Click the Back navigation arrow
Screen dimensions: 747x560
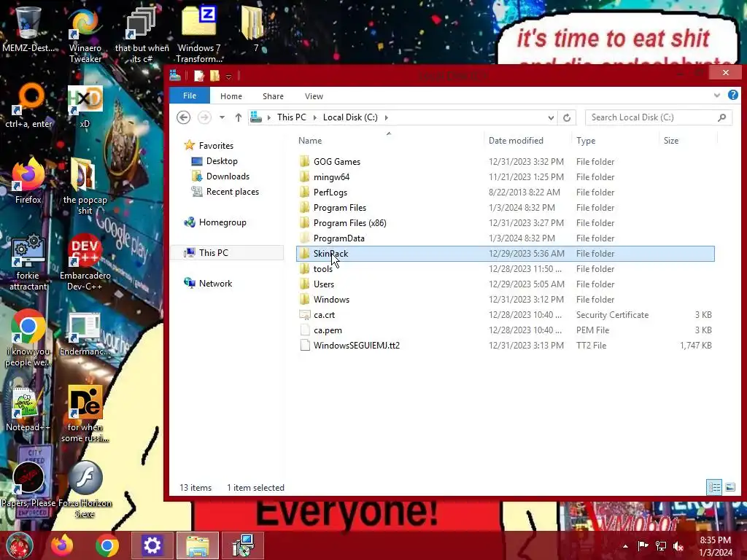[x=183, y=117]
